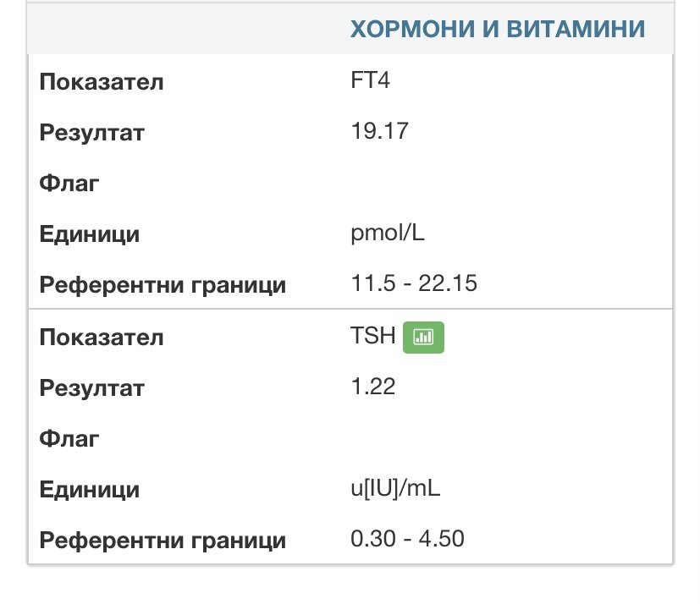Select the Флаг label in TSH block
700x604 pixels.
[x=69, y=439]
